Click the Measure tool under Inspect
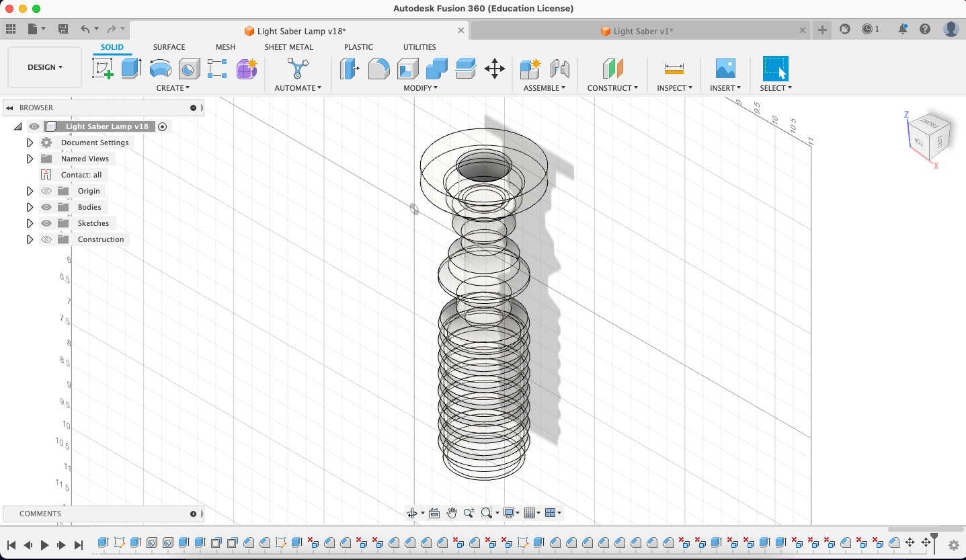 (x=674, y=68)
